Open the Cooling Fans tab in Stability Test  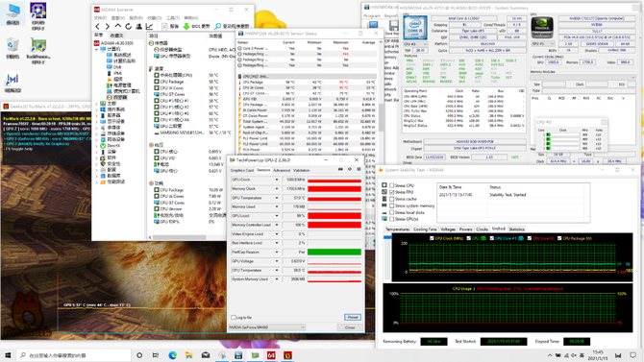[x=425, y=229]
